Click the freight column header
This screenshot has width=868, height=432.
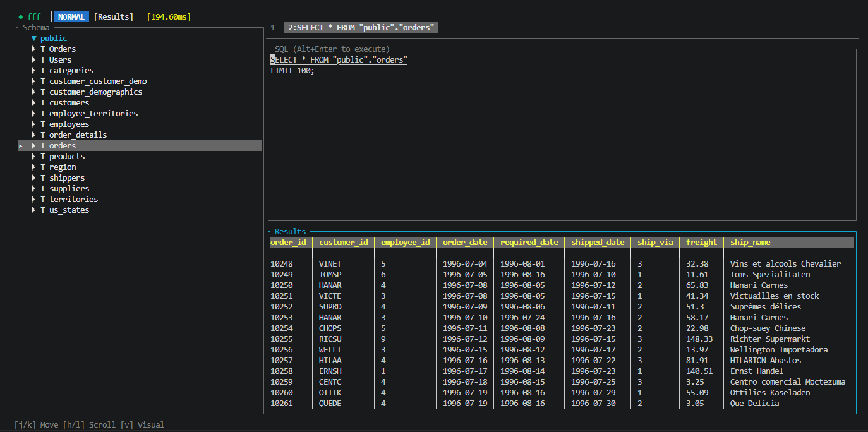click(701, 243)
